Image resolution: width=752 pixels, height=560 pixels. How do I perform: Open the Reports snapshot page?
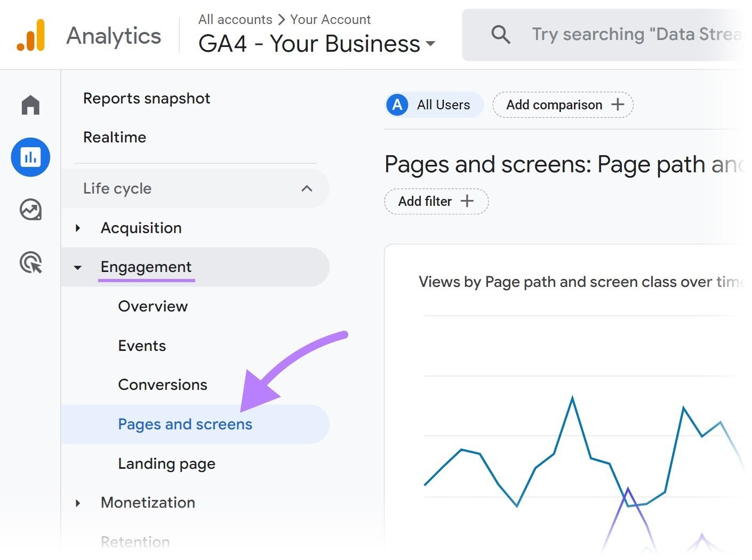pyautogui.click(x=147, y=98)
